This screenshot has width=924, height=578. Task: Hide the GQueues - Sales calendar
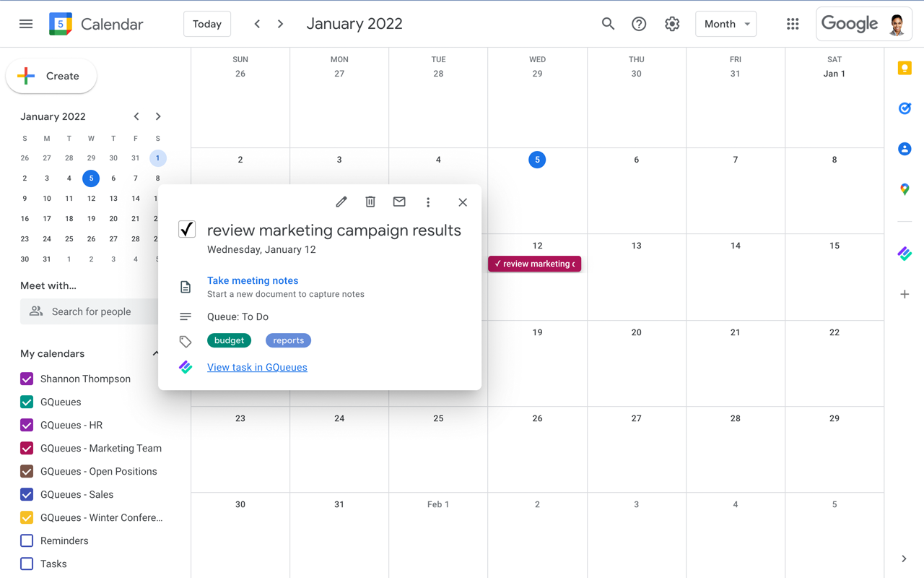[x=27, y=494]
